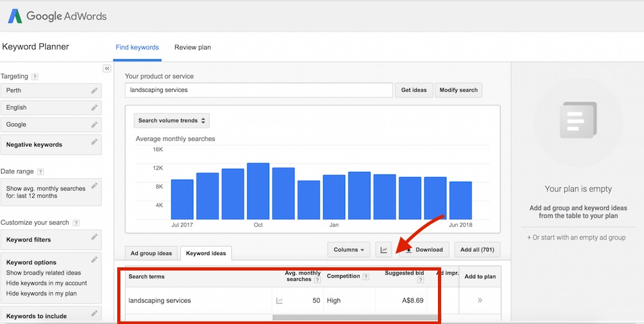This screenshot has height=324, width=644.
Task: Open the Columns dropdown
Action: (348, 250)
